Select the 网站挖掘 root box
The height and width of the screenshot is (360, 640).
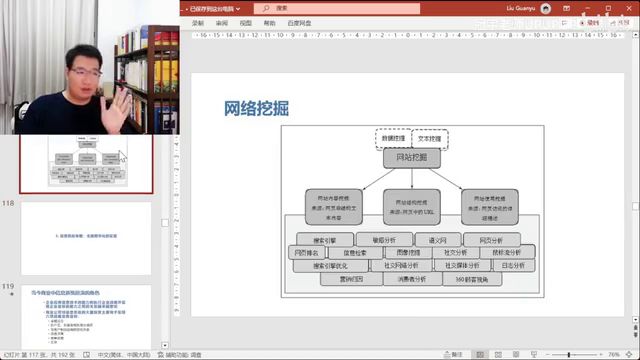point(411,158)
